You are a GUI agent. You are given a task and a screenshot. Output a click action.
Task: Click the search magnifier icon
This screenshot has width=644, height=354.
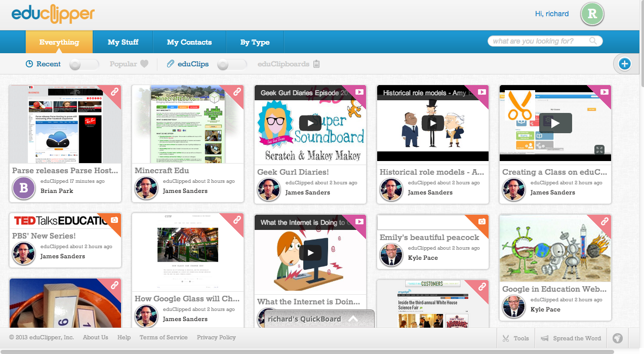(593, 41)
